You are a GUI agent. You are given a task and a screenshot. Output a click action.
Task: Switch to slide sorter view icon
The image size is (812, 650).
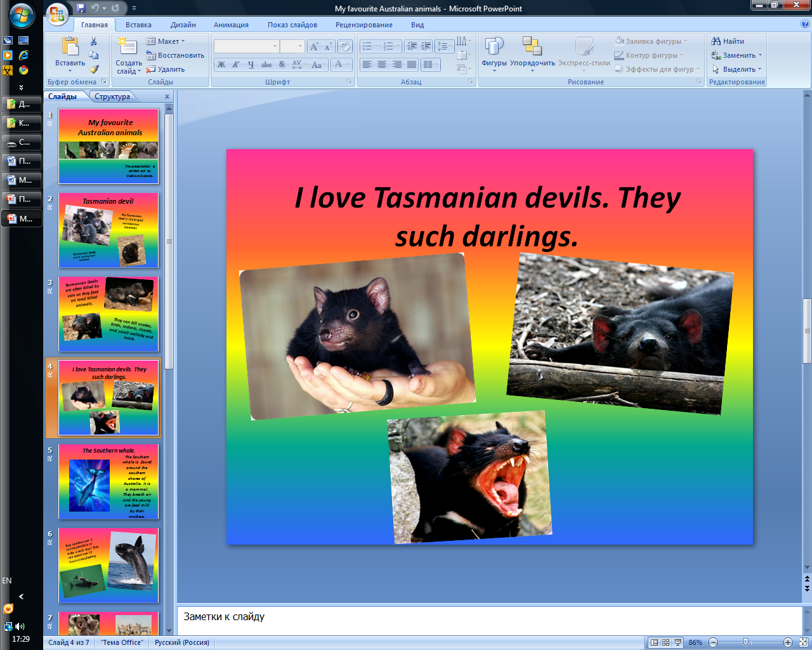665,642
